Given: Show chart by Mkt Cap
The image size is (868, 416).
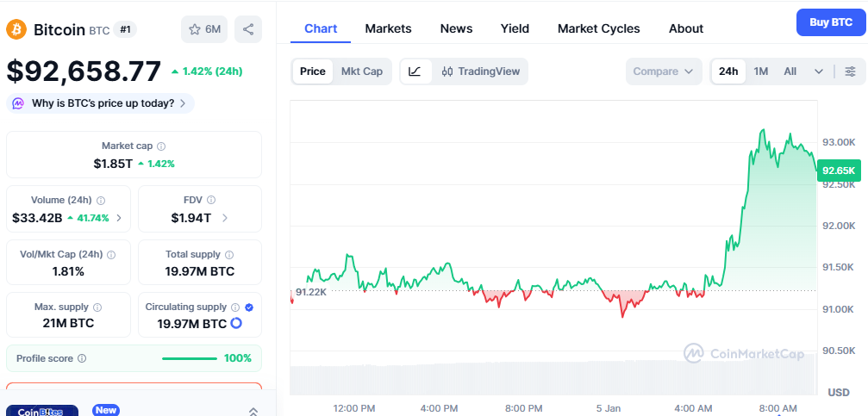Looking at the screenshot, I should [362, 71].
